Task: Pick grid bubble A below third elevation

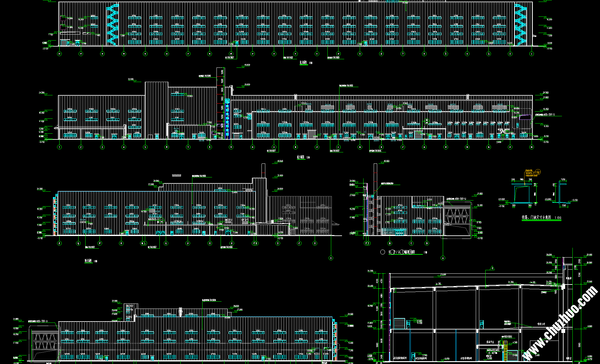Action: (331, 258)
